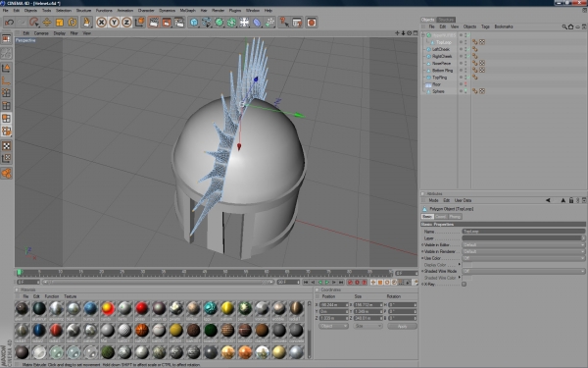
Task: Click Attributes panel back arrow icon
Action: coord(548,200)
